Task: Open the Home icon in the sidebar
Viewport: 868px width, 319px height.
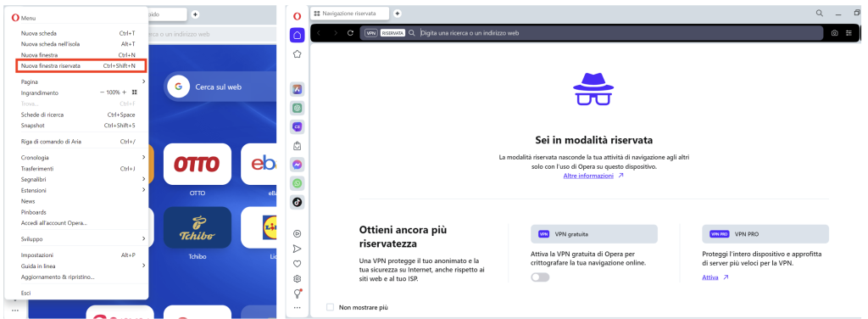Action: [x=298, y=36]
